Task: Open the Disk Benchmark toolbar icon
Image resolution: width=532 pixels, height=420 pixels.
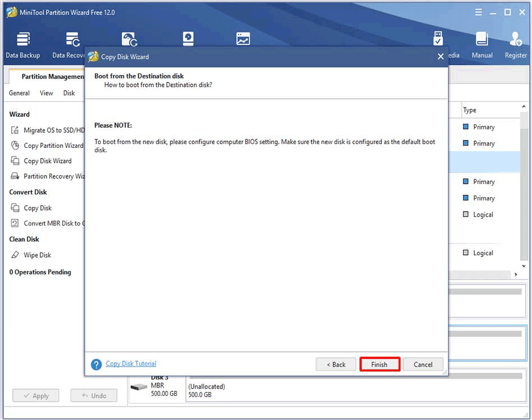Action: [x=188, y=39]
